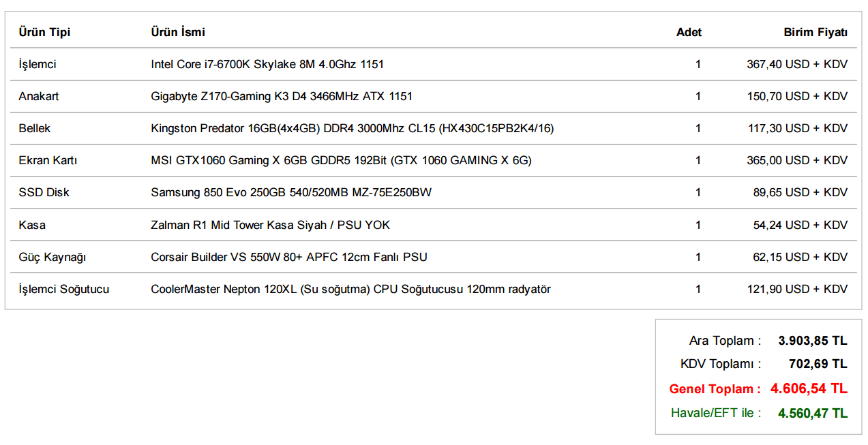Click the Adet column header
The width and height of the screenshot is (868, 445).
pos(689,32)
